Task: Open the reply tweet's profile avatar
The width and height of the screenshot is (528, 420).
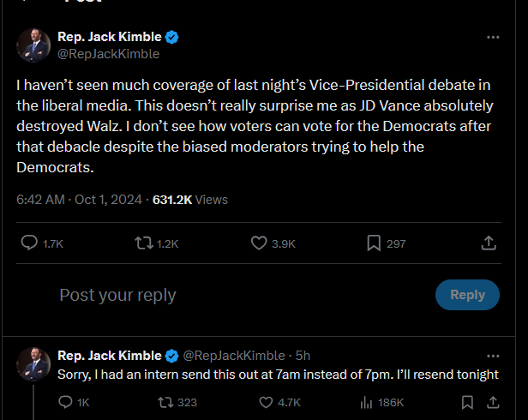Action: tap(33, 364)
